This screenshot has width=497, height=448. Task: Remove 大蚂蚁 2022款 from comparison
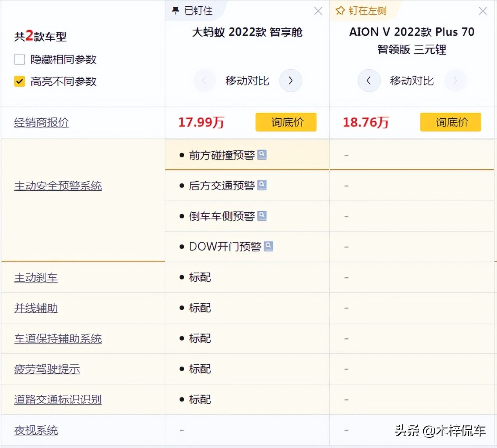pyautogui.click(x=318, y=11)
